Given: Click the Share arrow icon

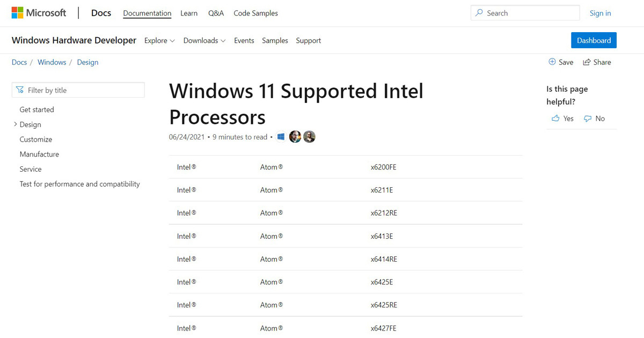Looking at the screenshot, I should coord(587,62).
